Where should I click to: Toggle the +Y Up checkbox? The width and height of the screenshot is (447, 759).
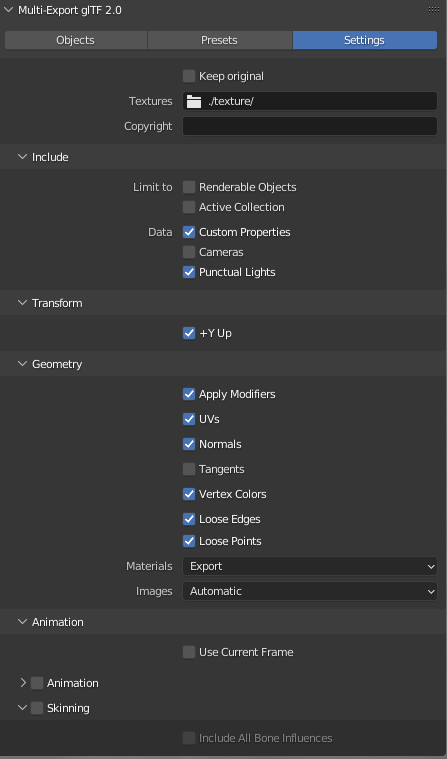coord(189,334)
